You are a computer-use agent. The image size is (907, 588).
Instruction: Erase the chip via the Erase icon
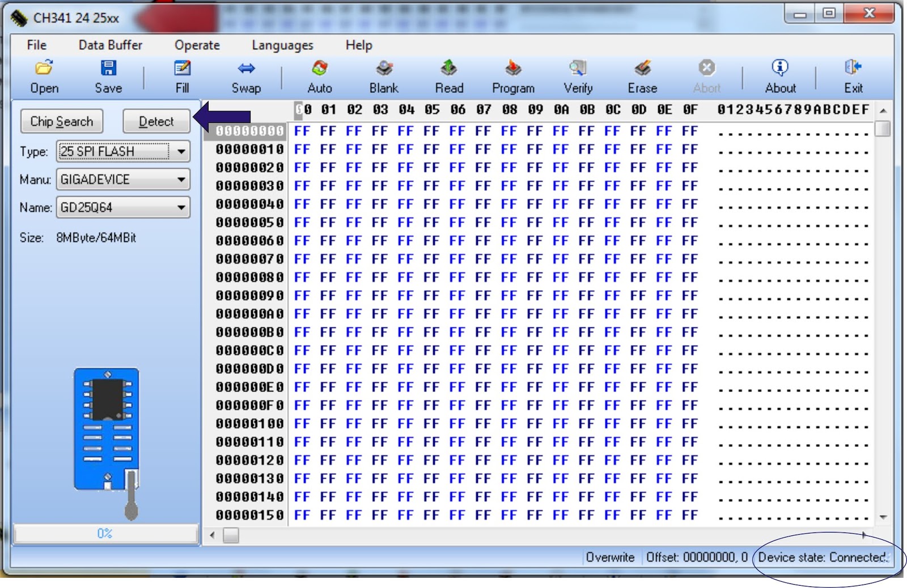[x=642, y=75]
